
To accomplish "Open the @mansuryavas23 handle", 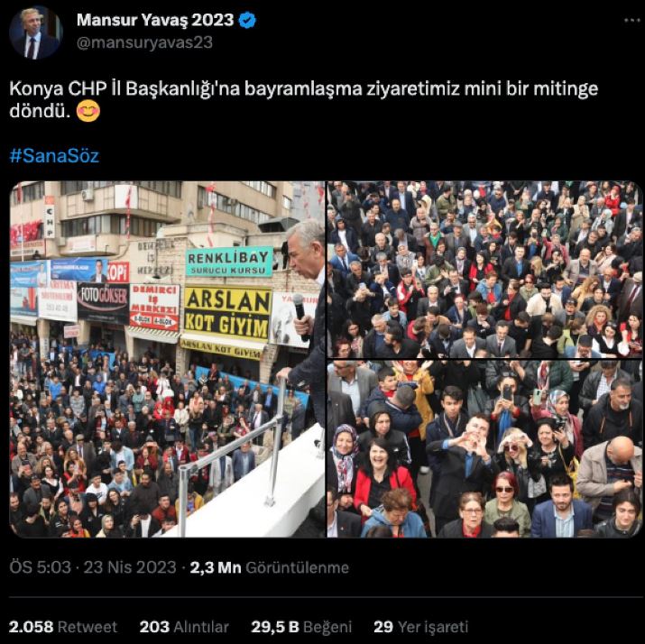I will click(144, 42).
